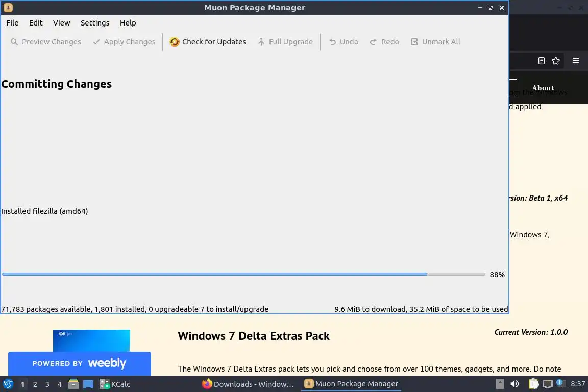Click the Full Upgrade button
Viewport: 588px width, 392px height.
[x=285, y=42]
